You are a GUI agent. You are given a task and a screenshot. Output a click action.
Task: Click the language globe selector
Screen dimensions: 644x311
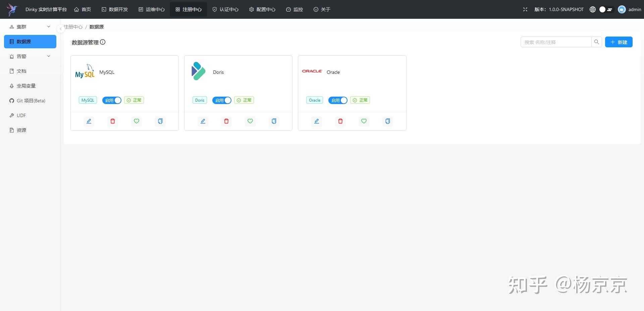[x=592, y=9]
